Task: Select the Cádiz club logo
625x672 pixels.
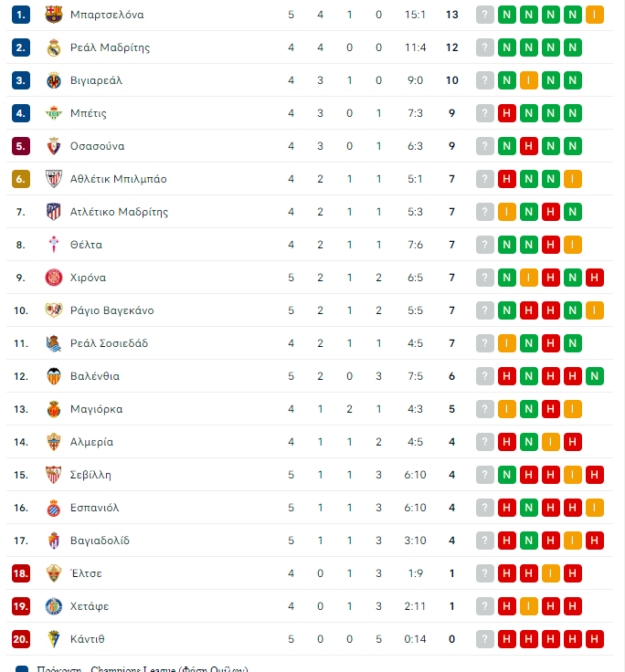Action: [x=54, y=639]
